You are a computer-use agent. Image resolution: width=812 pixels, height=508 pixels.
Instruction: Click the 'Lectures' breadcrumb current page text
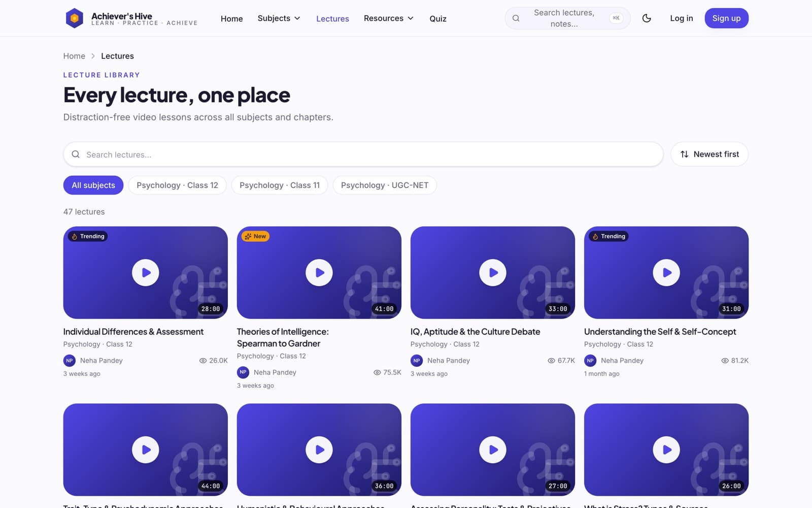pyautogui.click(x=117, y=56)
